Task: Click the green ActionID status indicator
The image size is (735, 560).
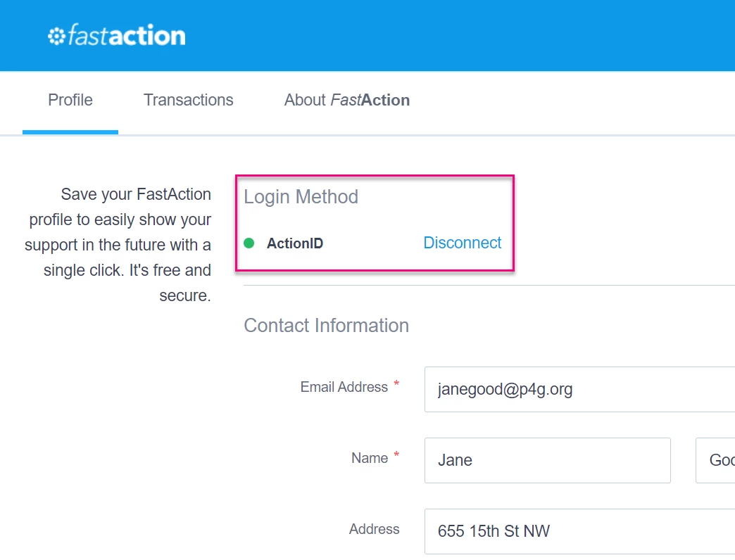Action: (x=249, y=242)
